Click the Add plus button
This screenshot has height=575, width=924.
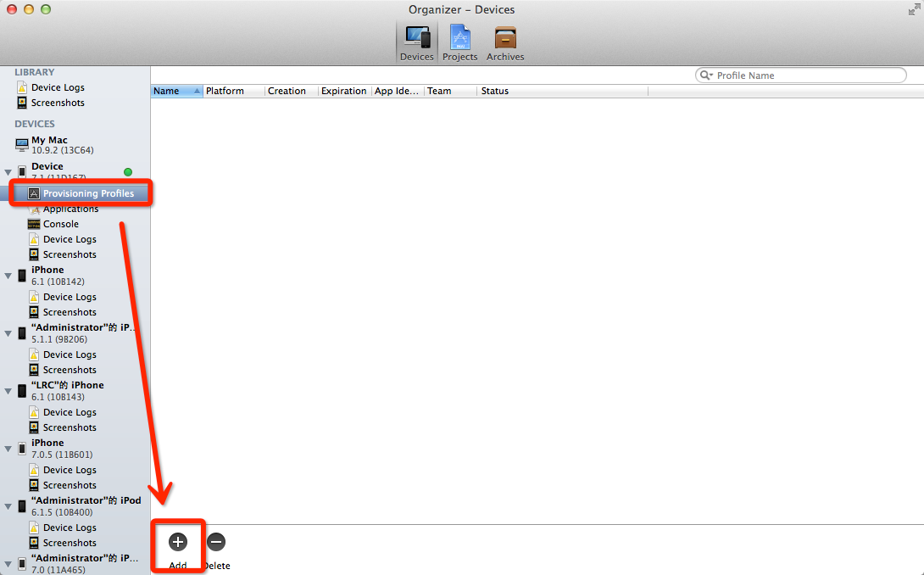pyautogui.click(x=178, y=542)
